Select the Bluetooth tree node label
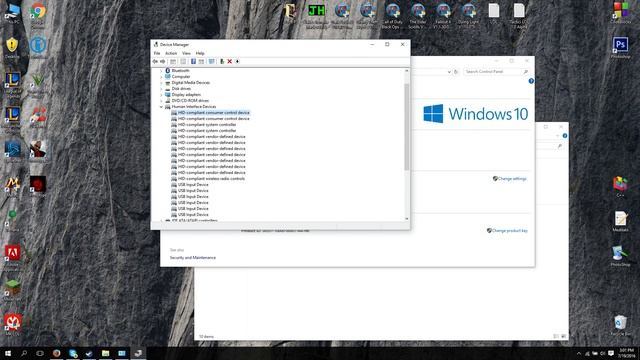The height and width of the screenshot is (360, 640). coord(180,71)
